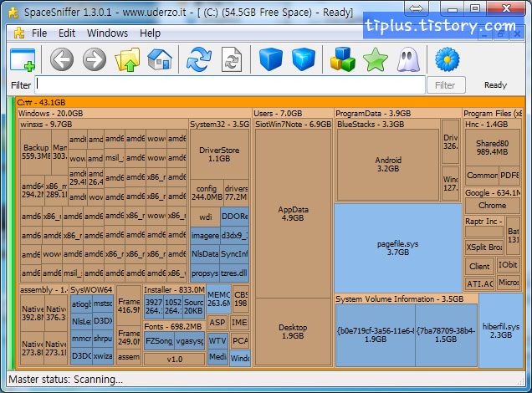Select the propsys file block
Viewport: 532px width, 393px height.
[205, 273]
